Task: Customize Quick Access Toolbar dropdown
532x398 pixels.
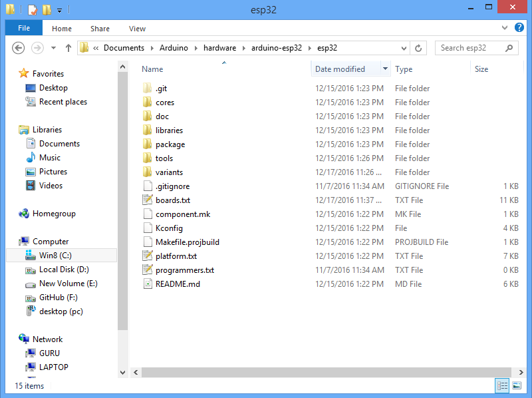Action: tap(59, 10)
